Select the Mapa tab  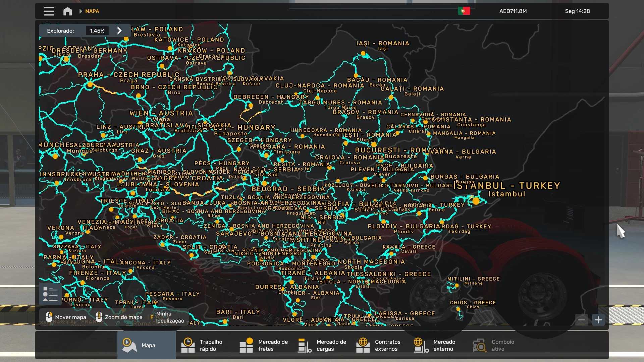tap(146, 345)
